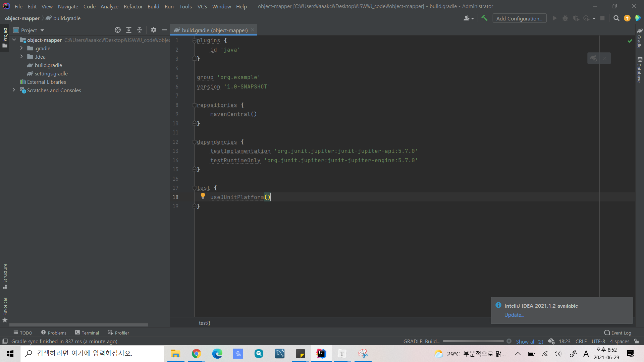Open the Refactor menu
This screenshot has width=644, height=362.
pos(133,6)
